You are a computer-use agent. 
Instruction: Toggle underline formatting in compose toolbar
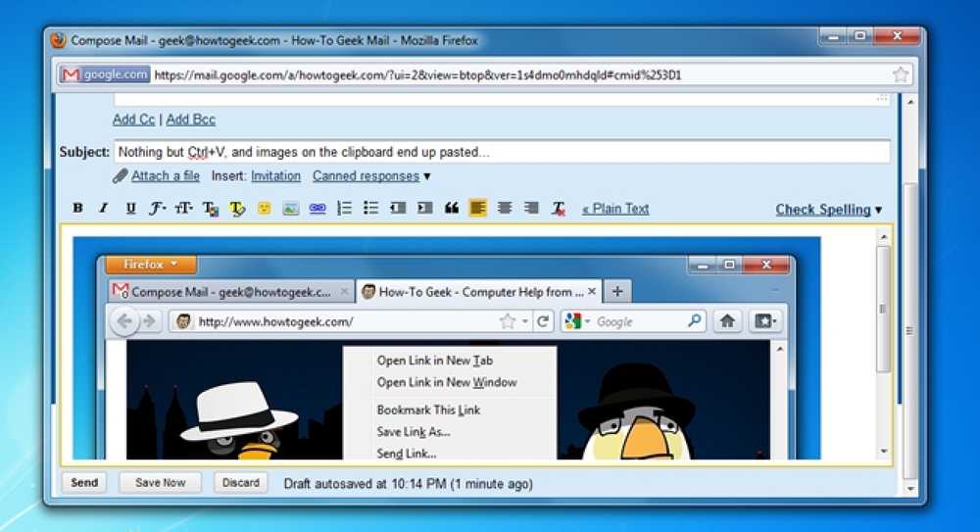point(130,208)
